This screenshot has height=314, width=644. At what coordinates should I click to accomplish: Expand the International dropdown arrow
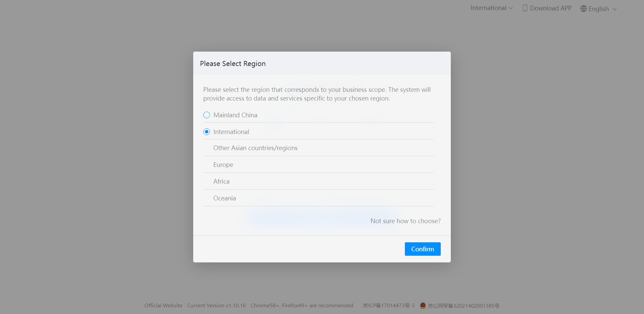(x=511, y=8)
